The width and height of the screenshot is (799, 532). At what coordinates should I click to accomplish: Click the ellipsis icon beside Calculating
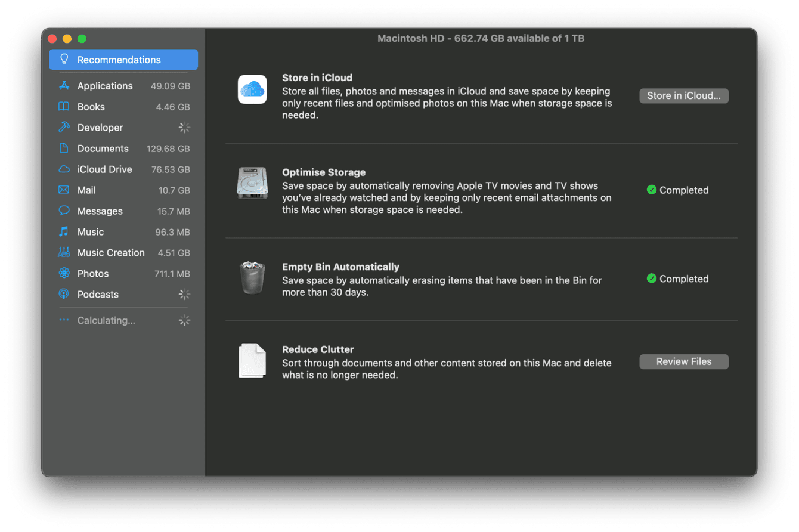pos(64,320)
